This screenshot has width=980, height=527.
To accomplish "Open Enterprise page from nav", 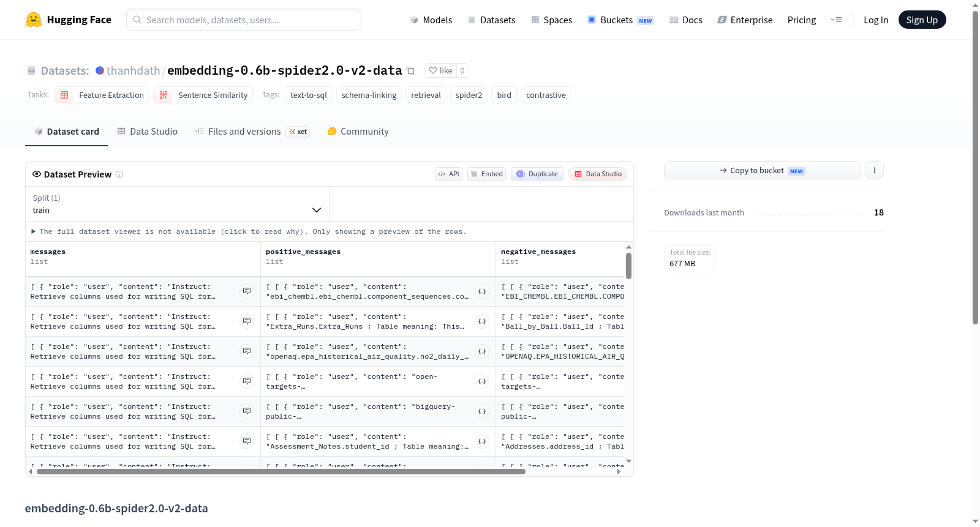I will click(x=745, y=20).
